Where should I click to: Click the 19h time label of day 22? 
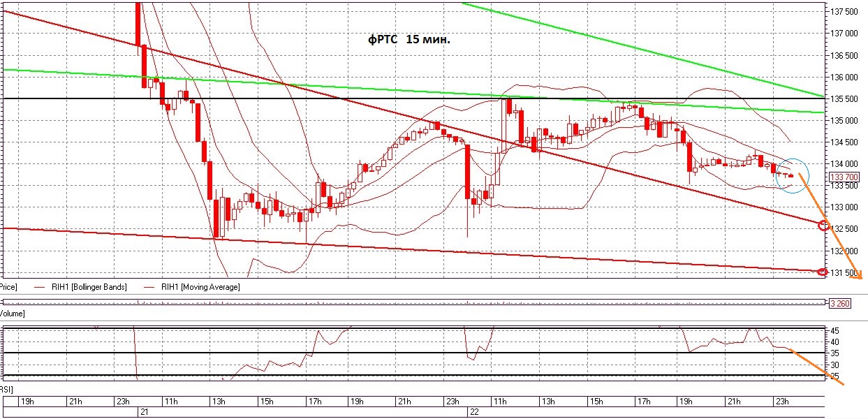click(x=687, y=402)
